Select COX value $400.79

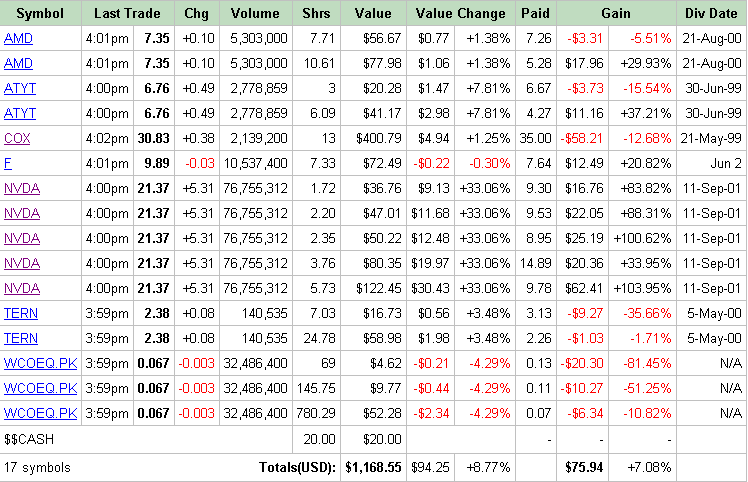379,138
